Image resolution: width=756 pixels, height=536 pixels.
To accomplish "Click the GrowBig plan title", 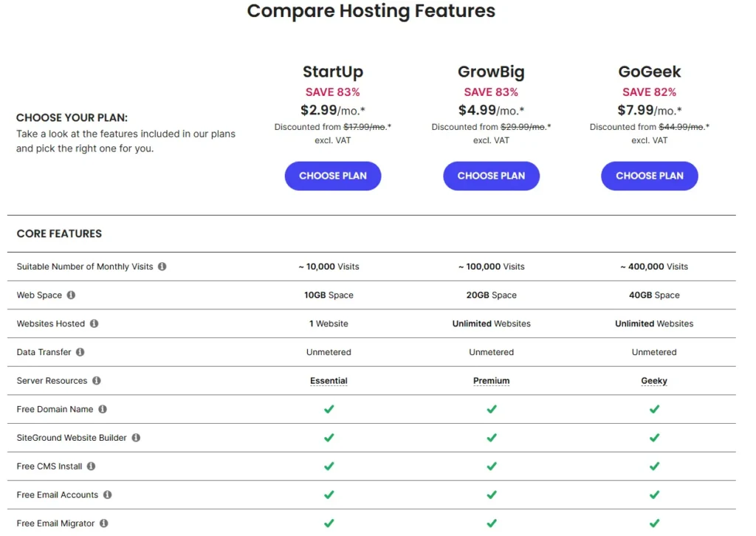I will click(491, 72).
